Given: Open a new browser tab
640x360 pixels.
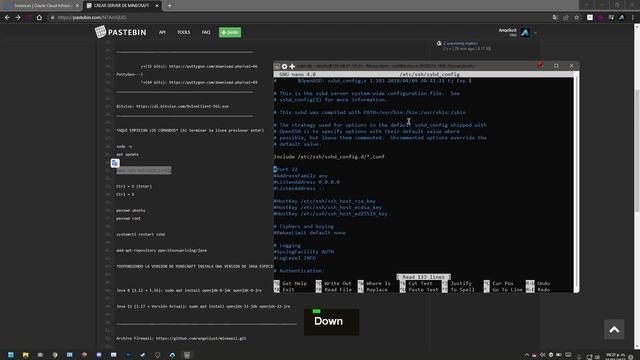Looking at the screenshot, I should click(x=169, y=6).
